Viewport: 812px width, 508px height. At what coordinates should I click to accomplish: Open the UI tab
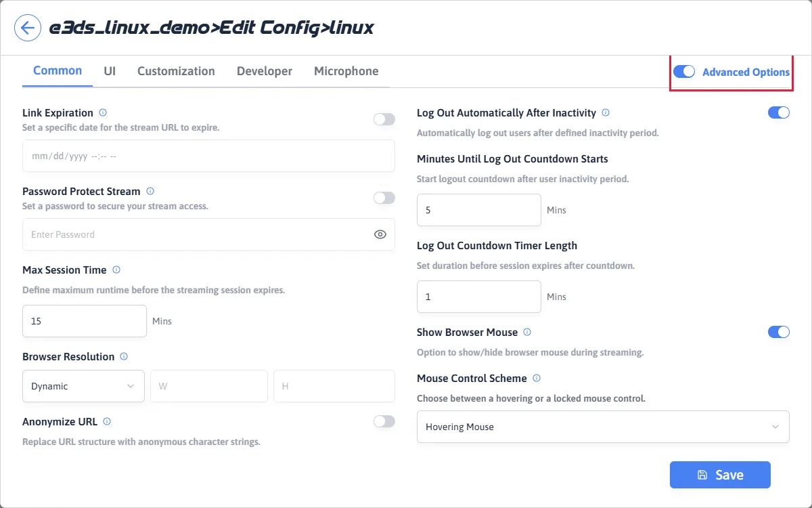110,70
